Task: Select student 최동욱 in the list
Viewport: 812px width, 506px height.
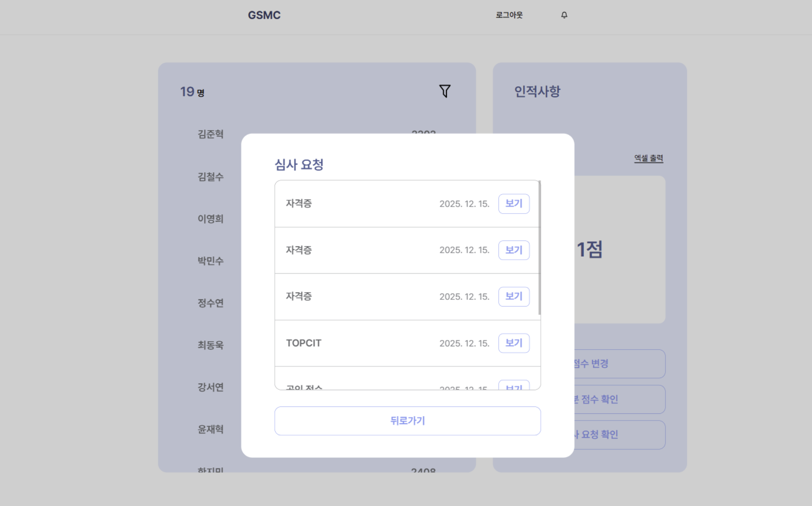Action: 211,345
